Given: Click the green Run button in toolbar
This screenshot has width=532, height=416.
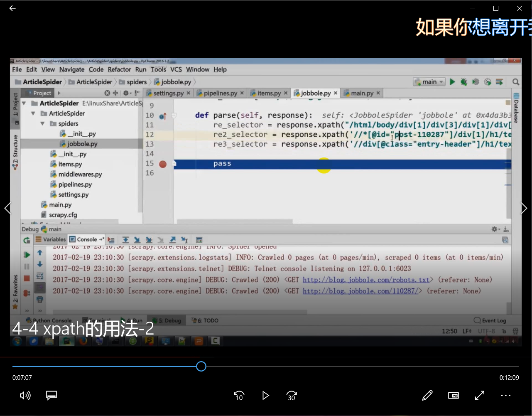Looking at the screenshot, I should pyautogui.click(x=452, y=82).
